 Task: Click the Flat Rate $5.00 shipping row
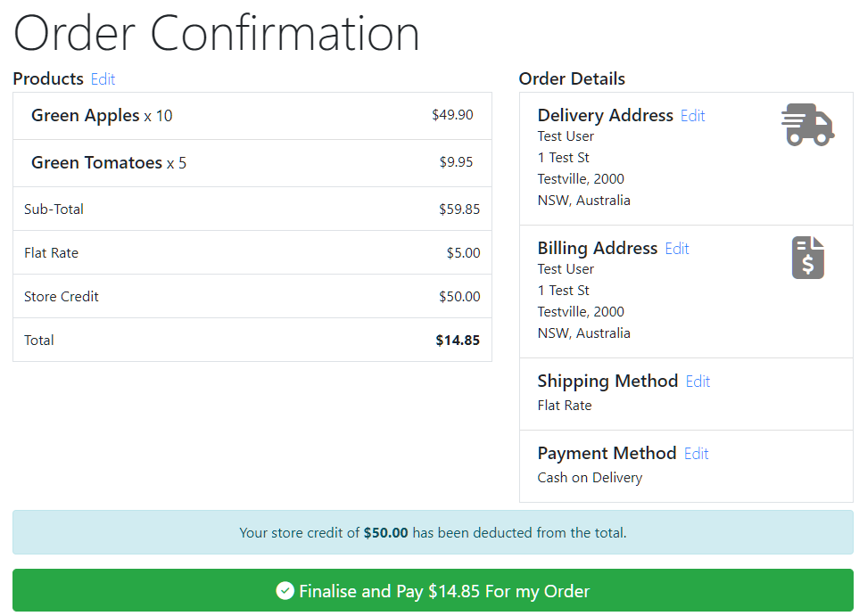(252, 252)
